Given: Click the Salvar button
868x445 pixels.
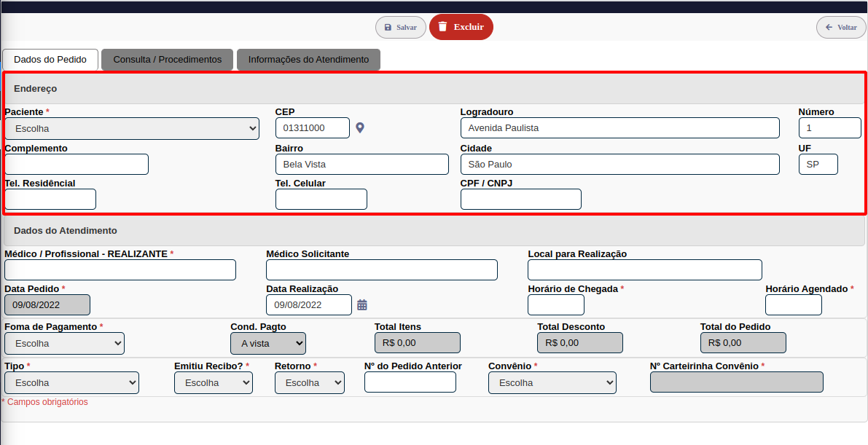Looking at the screenshot, I should (401, 27).
